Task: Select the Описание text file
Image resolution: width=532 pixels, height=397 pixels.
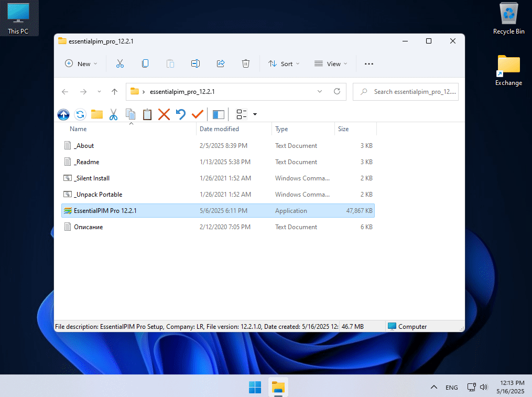Action: (x=218, y=227)
